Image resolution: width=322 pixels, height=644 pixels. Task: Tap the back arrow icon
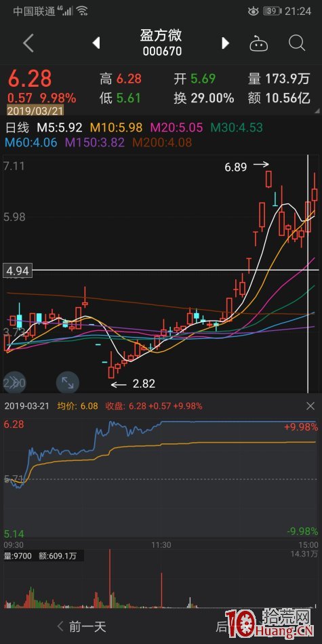(x=28, y=43)
